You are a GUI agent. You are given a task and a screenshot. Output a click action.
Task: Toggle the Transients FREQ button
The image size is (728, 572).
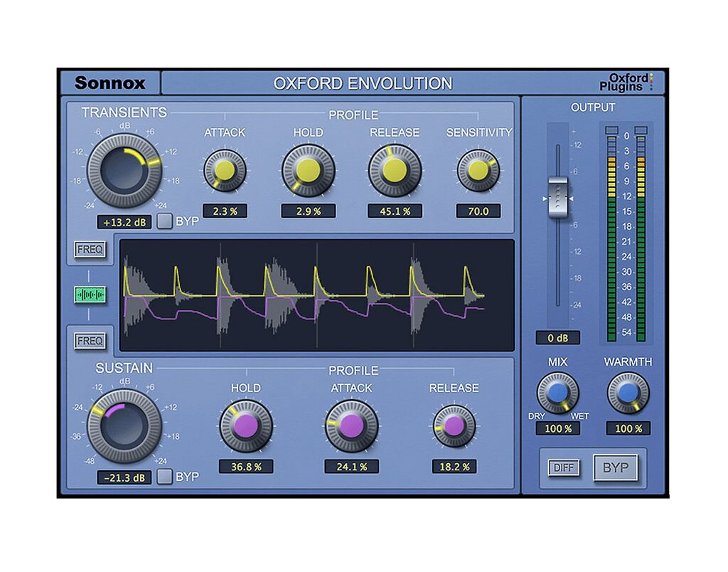[90, 250]
